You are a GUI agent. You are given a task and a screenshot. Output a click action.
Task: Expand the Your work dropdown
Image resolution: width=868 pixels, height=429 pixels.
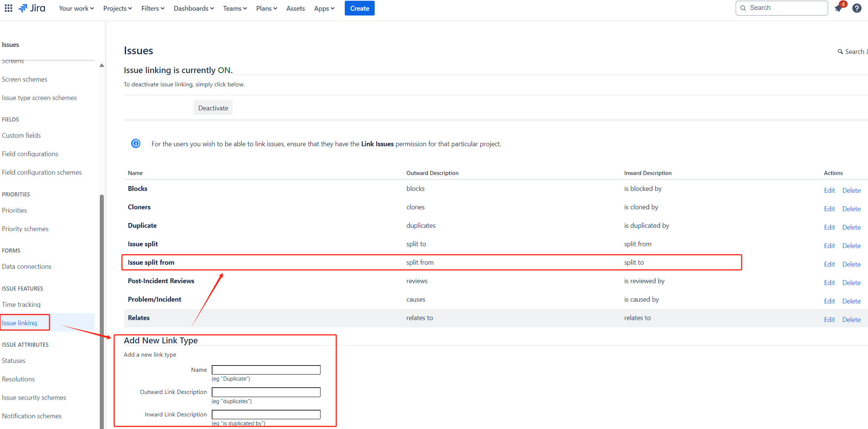coord(76,8)
